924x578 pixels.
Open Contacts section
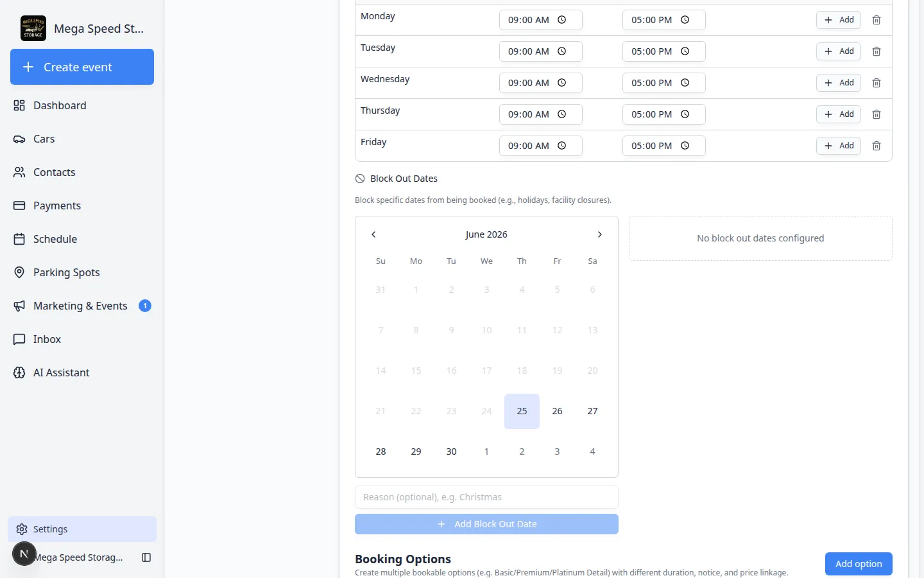[x=82, y=172]
